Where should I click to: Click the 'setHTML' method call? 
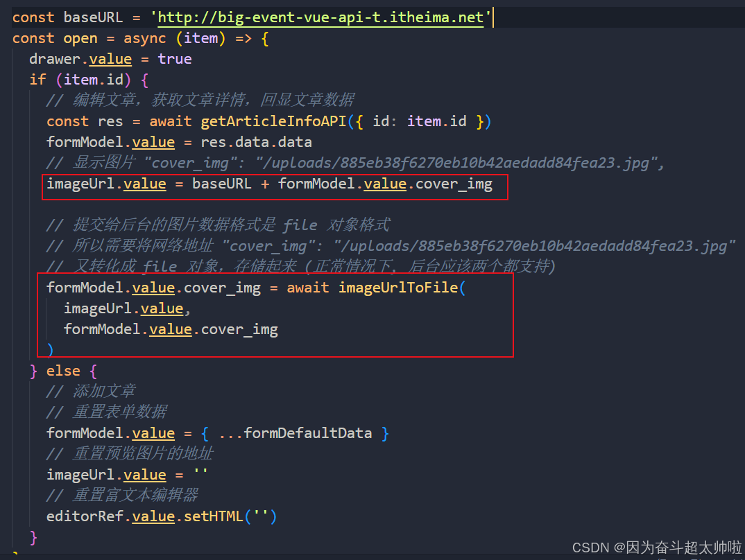point(214,516)
